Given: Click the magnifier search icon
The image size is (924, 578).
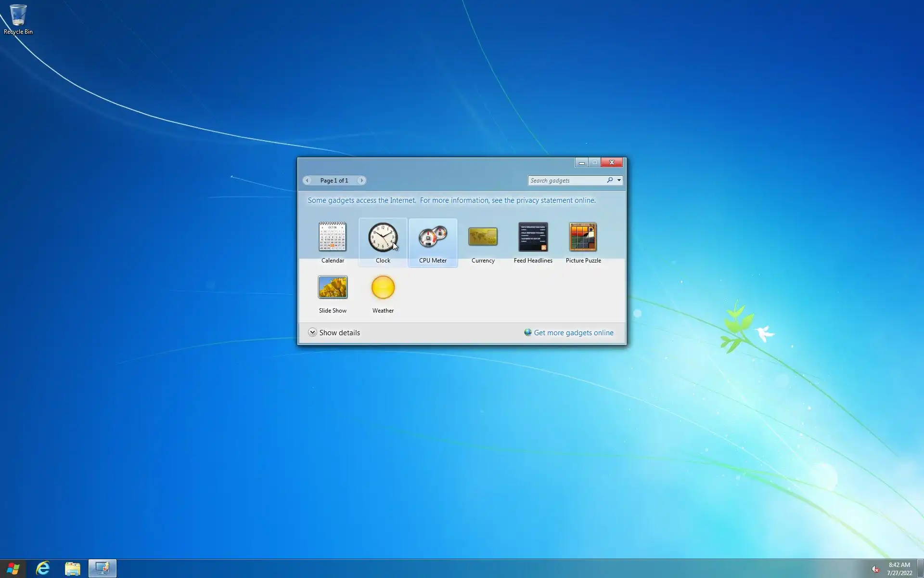Looking at the screenshot, I should (x=610, y=180).
